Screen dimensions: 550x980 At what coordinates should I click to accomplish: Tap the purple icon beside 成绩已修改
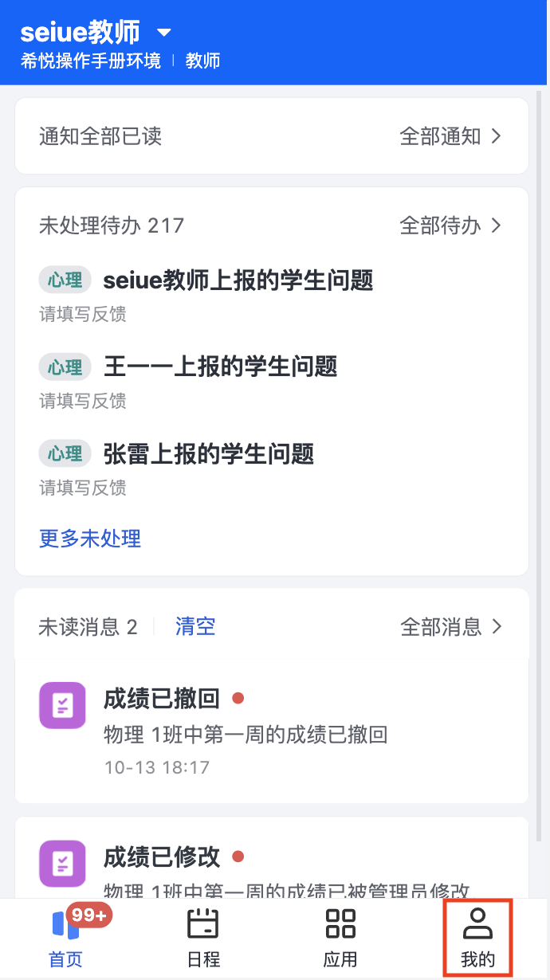pyautogui.click(x=62, y=864)
